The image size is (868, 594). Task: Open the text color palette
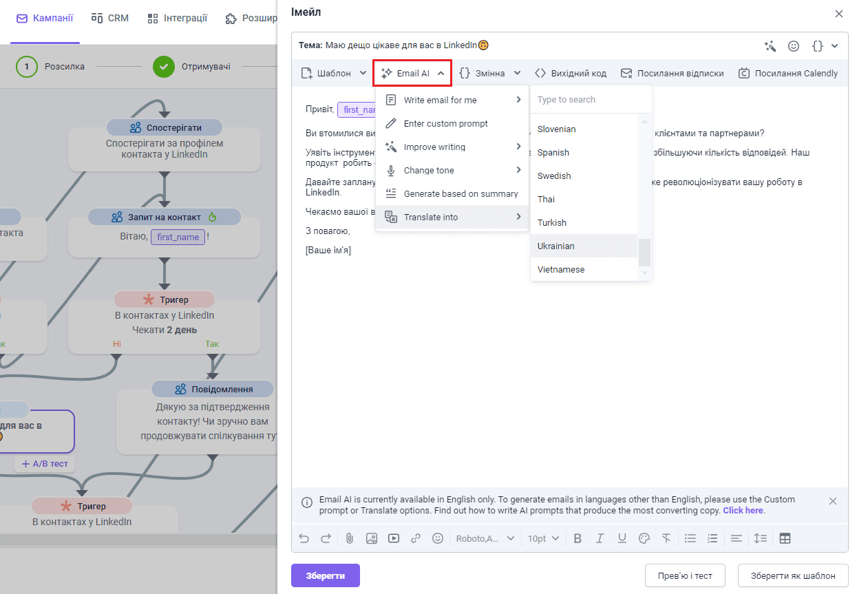pyautogui.click(x=644, y=538)
